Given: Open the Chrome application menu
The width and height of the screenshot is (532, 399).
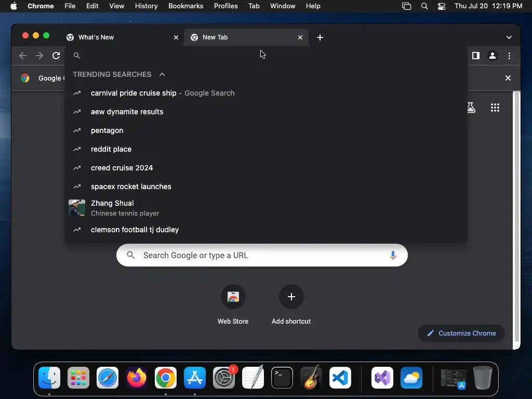Looking at the screenshot, I should point(41,6).
